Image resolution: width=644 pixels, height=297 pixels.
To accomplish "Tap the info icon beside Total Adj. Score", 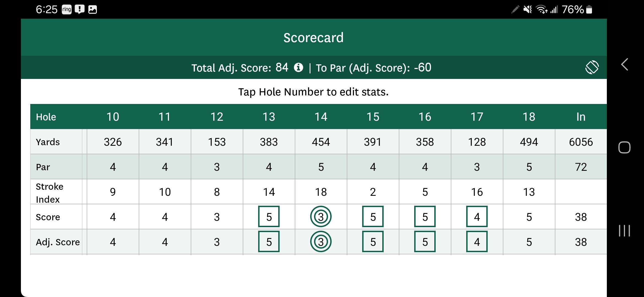I will (x=298, y=68).
